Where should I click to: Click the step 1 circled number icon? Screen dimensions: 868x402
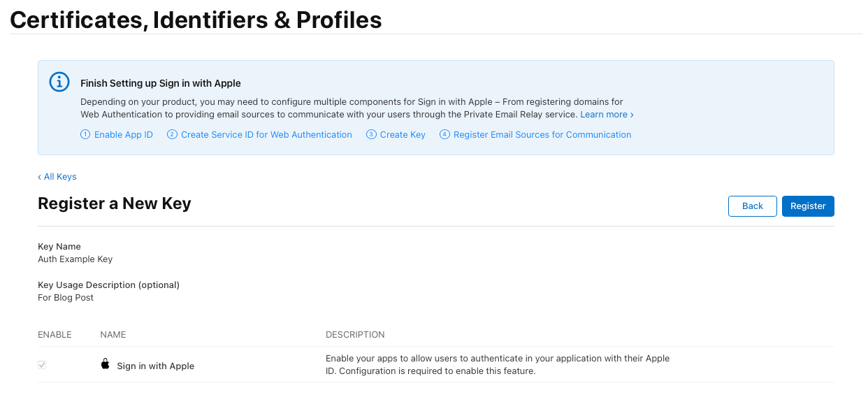[85, 135]
